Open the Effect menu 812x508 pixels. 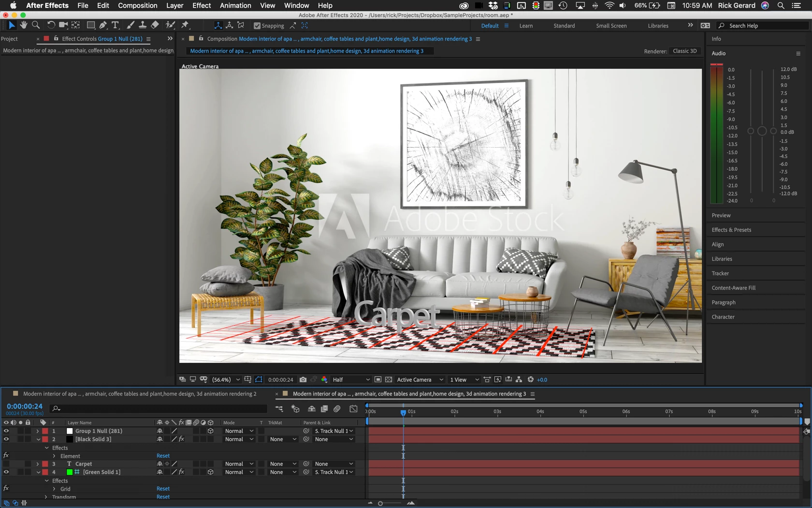click(202, 5)
